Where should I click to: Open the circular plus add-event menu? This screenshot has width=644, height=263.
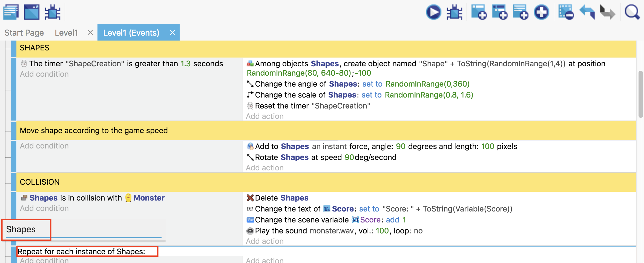[541, 12]
